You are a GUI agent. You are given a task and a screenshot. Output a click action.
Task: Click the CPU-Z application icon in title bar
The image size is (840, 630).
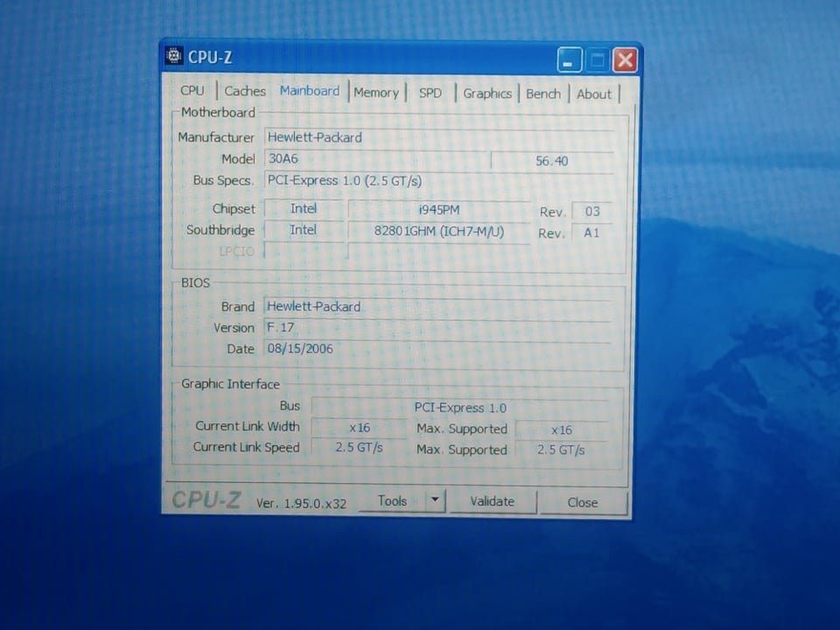pos(174,57)
